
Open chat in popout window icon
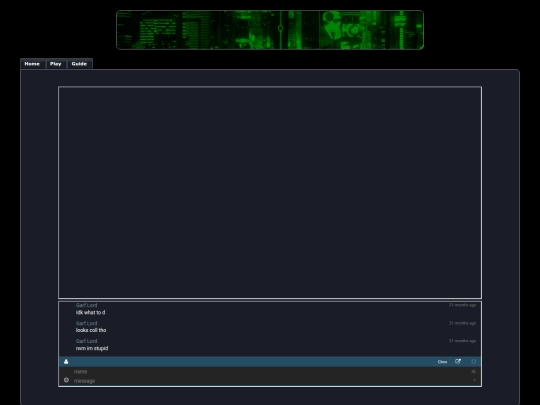(458, 362)
